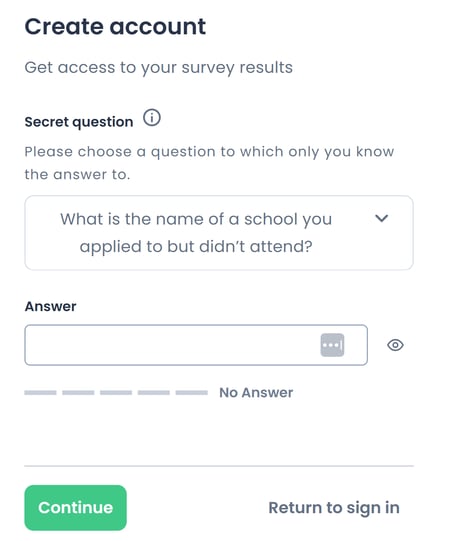Click the third answer strength bar segment

pos(116,393)
